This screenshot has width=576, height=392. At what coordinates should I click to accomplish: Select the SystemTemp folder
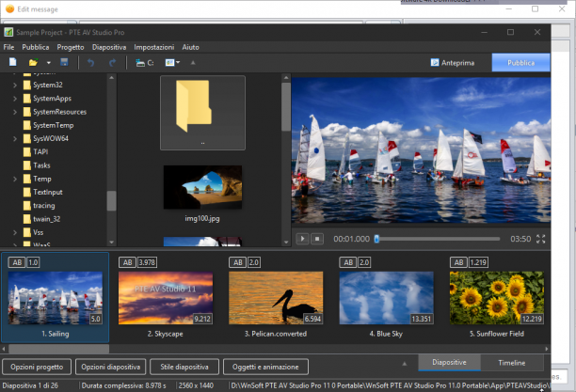[x=48, y=125]
